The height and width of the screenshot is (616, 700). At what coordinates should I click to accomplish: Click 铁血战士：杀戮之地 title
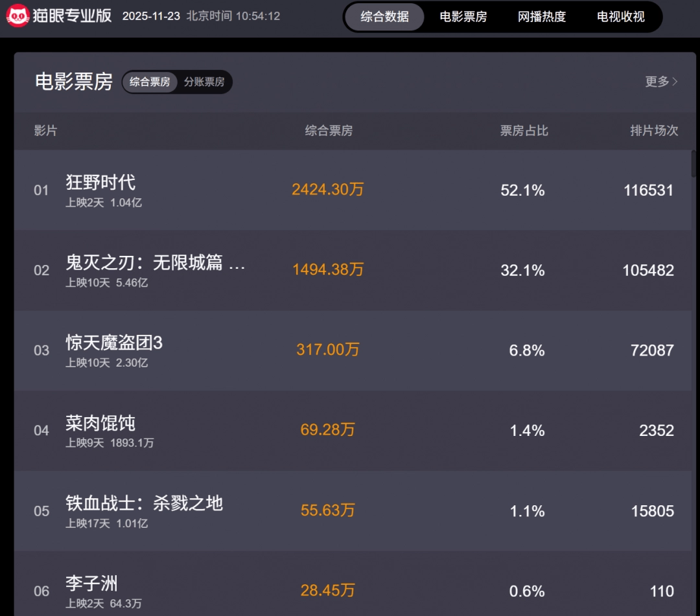(x=144, y=503)
